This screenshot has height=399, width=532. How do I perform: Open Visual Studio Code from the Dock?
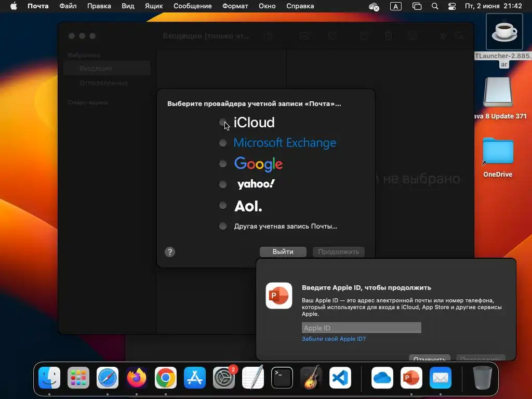340,378
